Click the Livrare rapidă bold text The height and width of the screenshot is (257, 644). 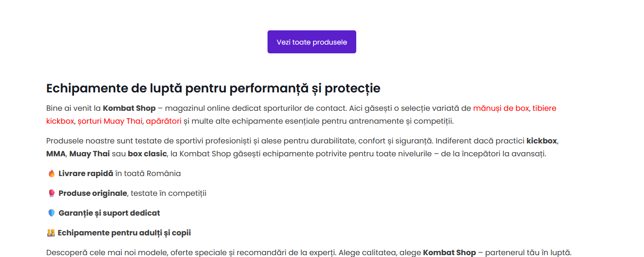[85, 174]
